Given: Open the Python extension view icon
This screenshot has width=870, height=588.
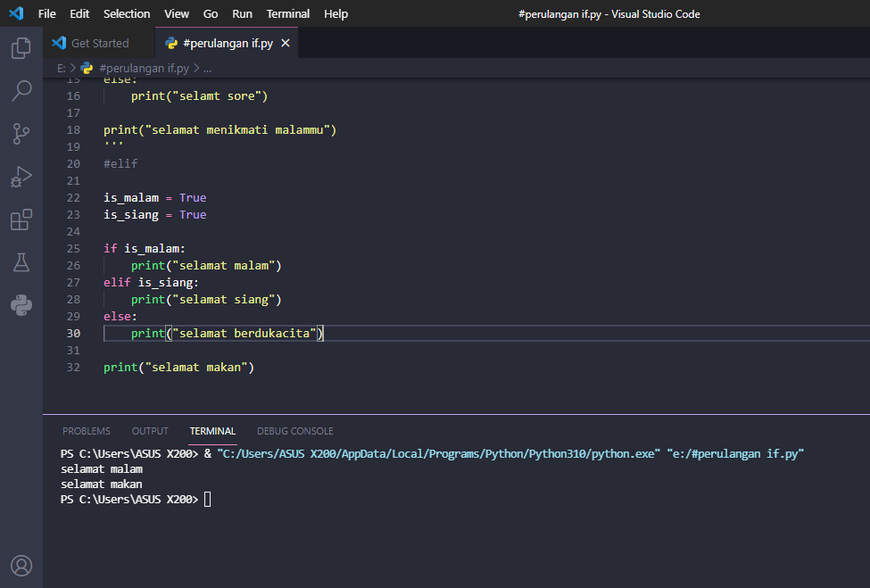Looking at the screenshot, I should 21,305.
